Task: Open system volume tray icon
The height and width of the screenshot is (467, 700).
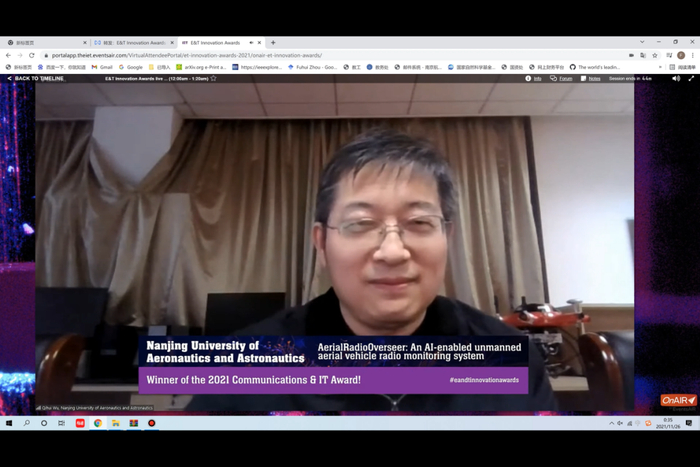Action: coord(620,423)
